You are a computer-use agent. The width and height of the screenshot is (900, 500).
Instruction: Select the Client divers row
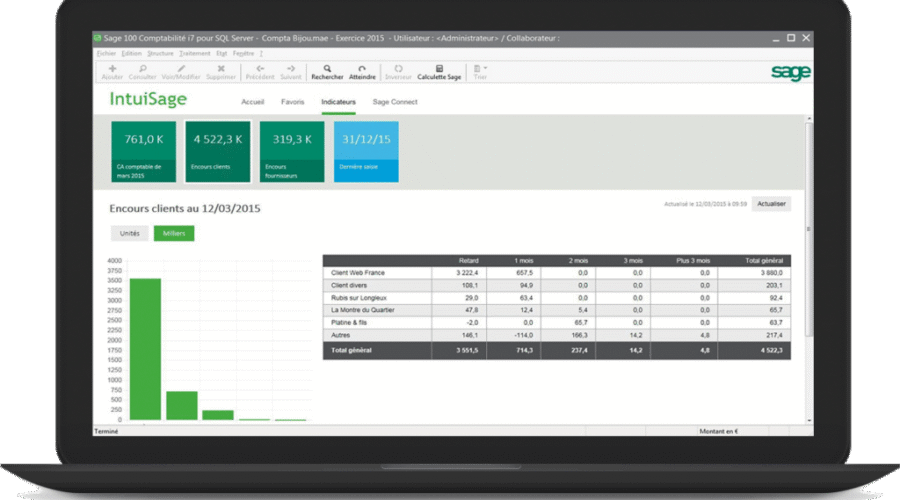(x=557, y=285)
